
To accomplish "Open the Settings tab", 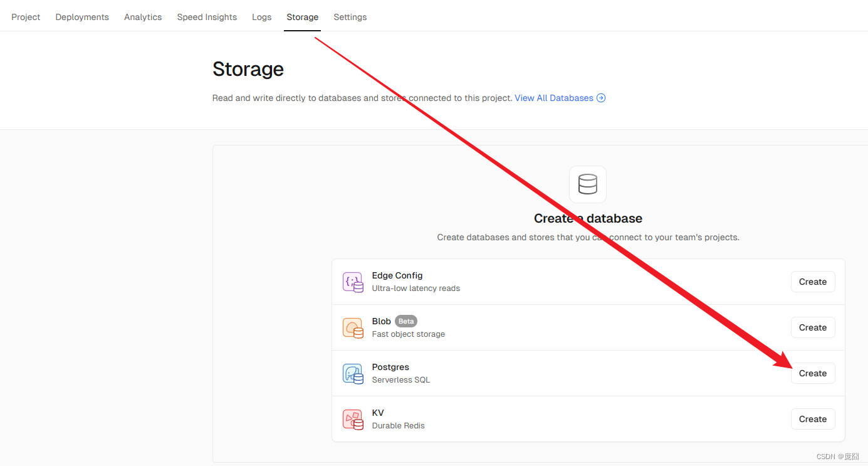I will point(350,17).
